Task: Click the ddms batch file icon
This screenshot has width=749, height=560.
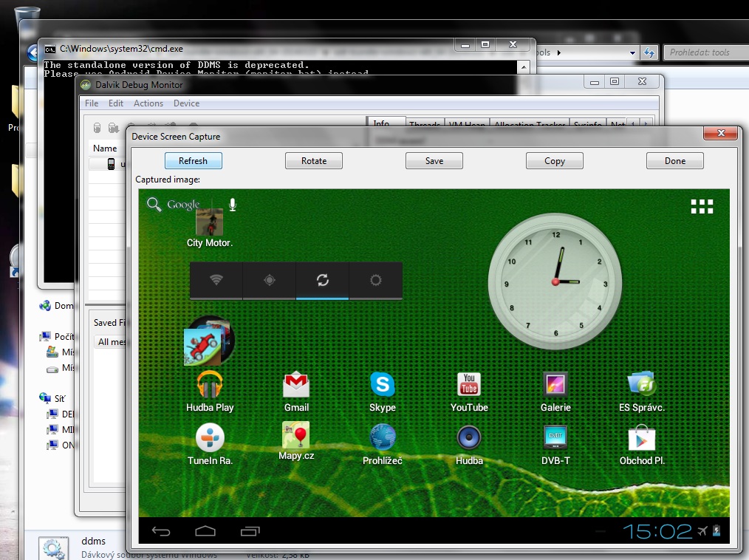Action: pos(53,547)
